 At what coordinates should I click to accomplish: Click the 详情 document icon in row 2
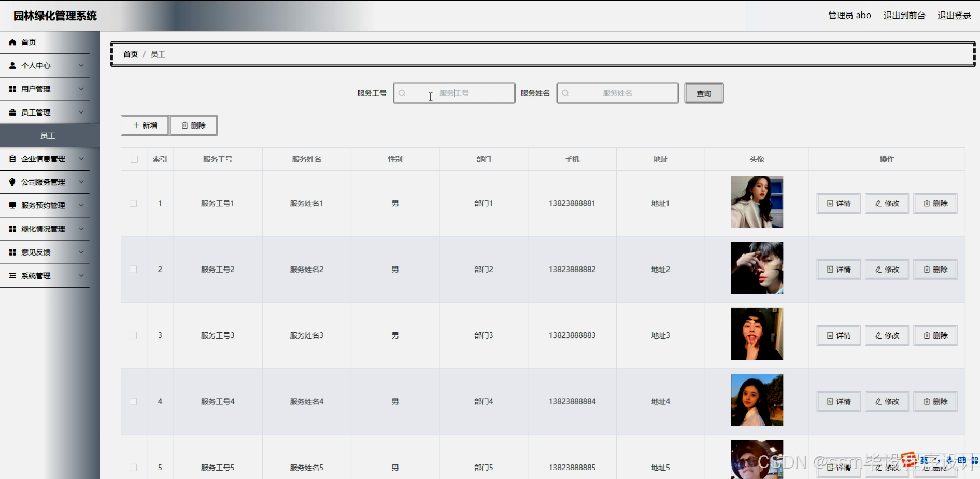tap(830, 270)
